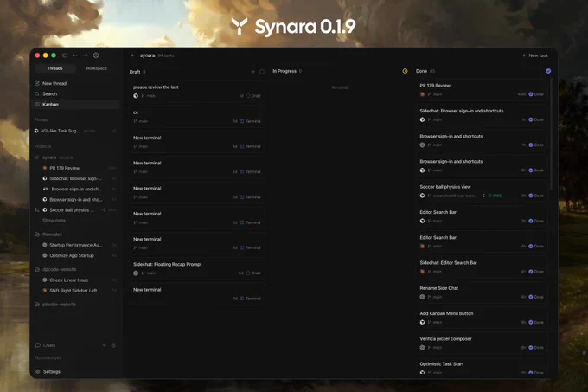Click the Done status check on PR 179 Review card
This screenshot has height=392, width=588.
point(531,94)
